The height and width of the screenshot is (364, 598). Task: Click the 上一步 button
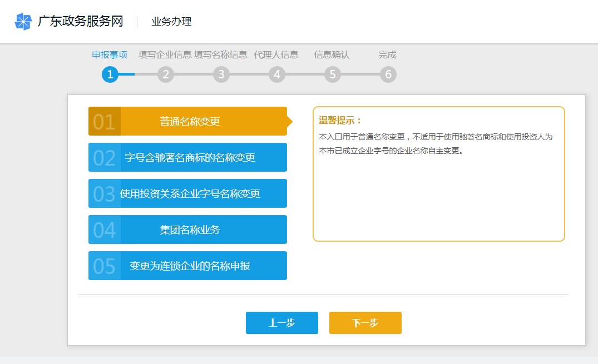click(x=281, y=323)
